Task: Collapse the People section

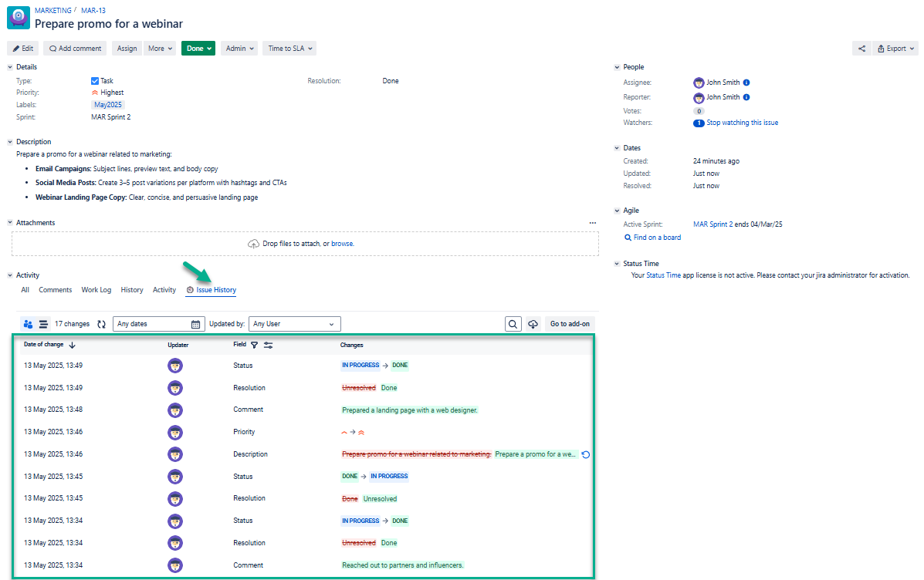Action: coord(616,66)
